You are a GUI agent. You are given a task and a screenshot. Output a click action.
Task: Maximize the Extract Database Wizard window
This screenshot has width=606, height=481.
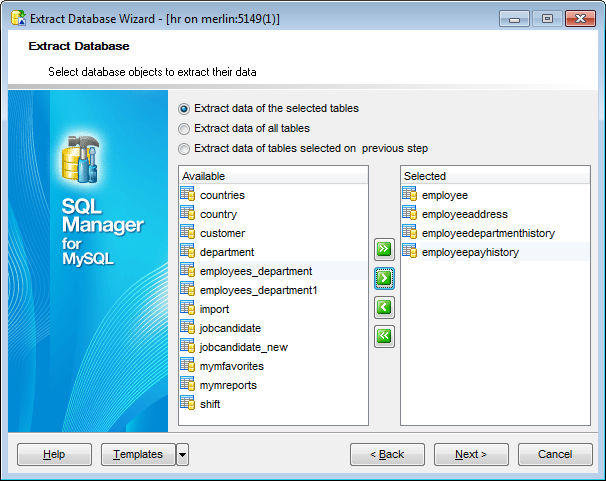547,19
